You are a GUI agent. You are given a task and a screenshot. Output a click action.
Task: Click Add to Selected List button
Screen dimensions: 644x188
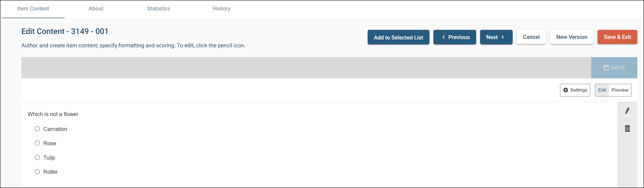click(x=398, y=37)
